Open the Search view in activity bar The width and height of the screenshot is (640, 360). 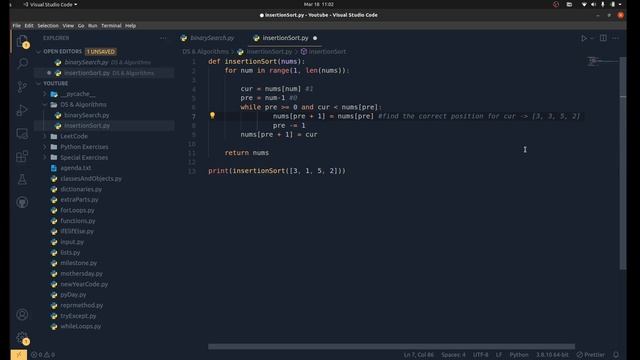[x=22, y=63]
